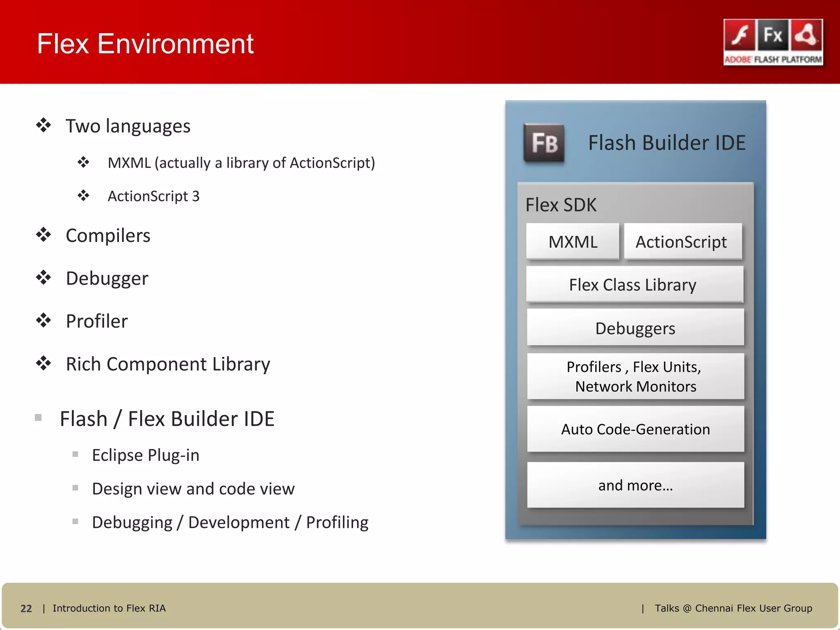Click the diamond bullet beside Profiler
840x630 pixels.
pos(43,321)
